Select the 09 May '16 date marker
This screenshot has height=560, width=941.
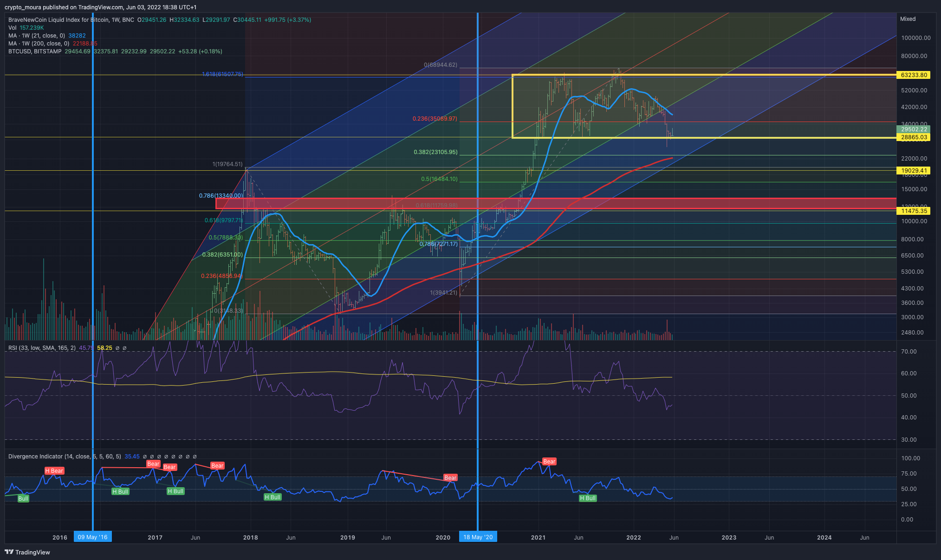pyautogui.click(x=93, y=537)
